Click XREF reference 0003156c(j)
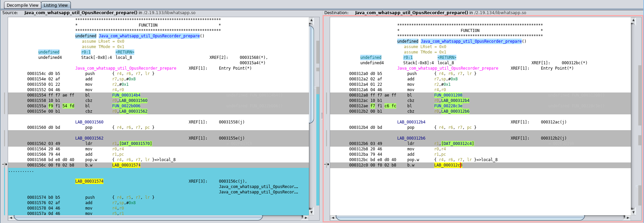Viewport: 644px width, 223px height. click(233, 181)
